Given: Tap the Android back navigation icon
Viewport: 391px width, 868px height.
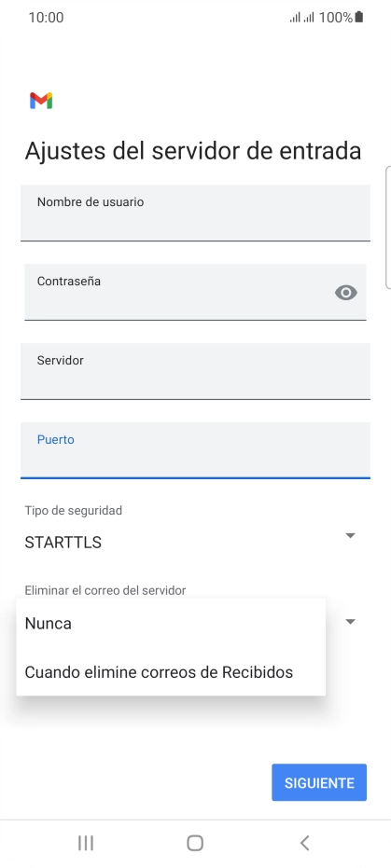Looking at the screenshot, I should (304, 843).
